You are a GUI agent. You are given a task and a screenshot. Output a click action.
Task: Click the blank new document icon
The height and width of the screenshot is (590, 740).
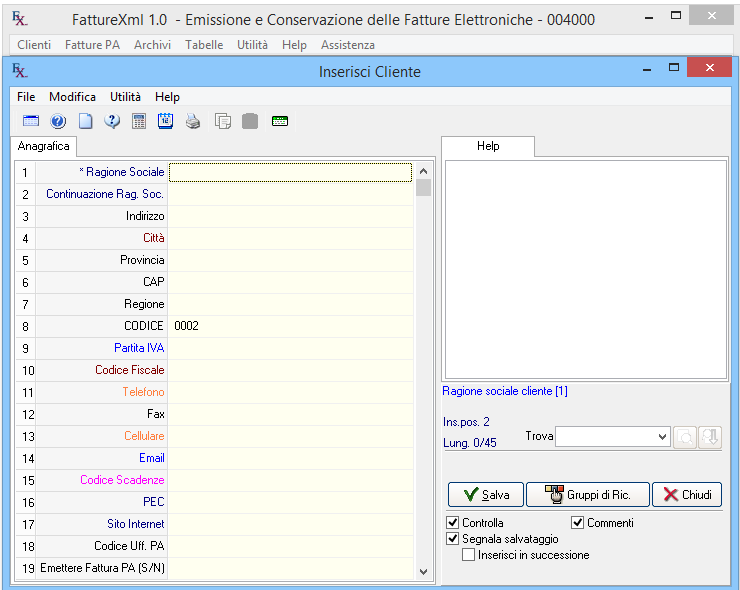[x=86, y=121]
